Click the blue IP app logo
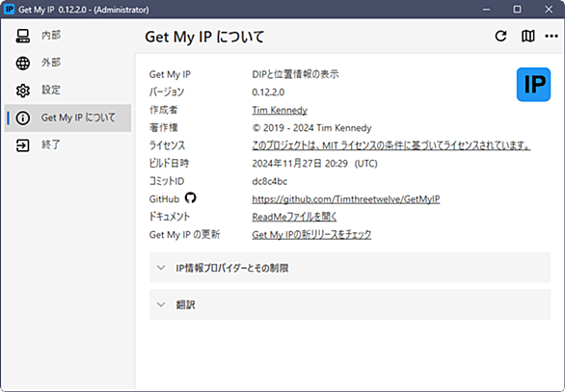Viewport: 565px width, 392px height. coord(533,85)
